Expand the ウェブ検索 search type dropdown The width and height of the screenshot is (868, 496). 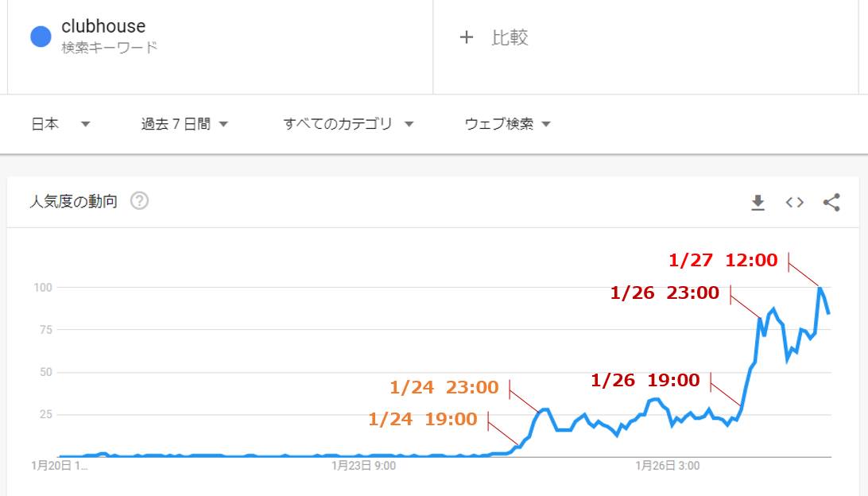click(507, 124)
